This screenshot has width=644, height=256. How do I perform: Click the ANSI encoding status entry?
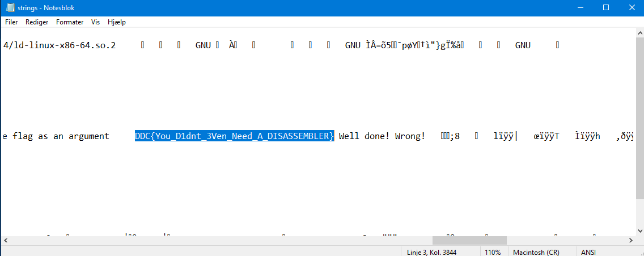click(588, 252)
